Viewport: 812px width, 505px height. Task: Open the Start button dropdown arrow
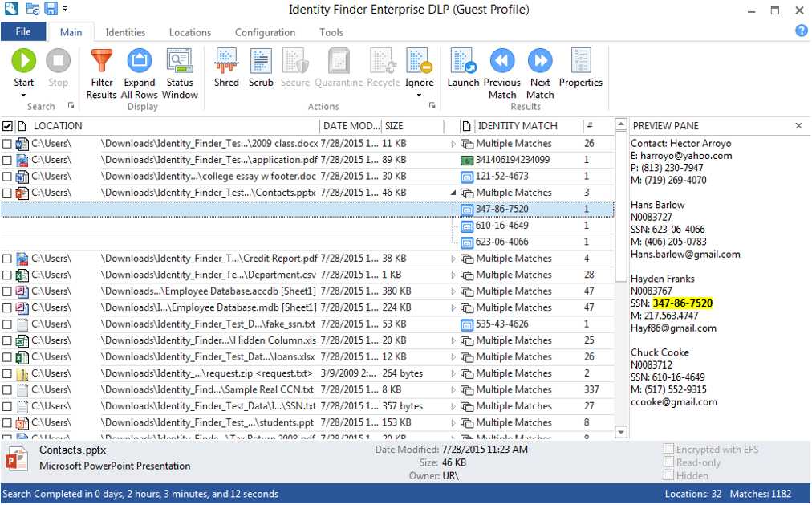23,96
